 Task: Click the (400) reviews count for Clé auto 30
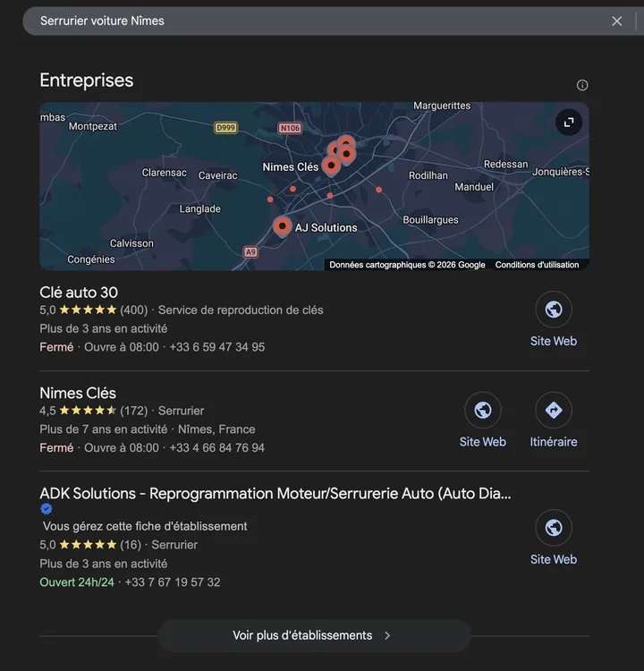point(134,310)
